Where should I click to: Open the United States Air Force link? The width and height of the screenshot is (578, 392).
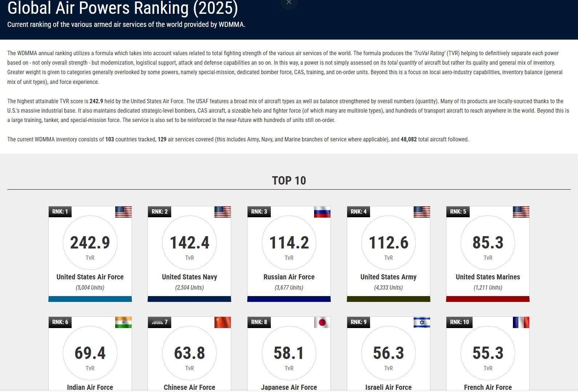(90, 277)
